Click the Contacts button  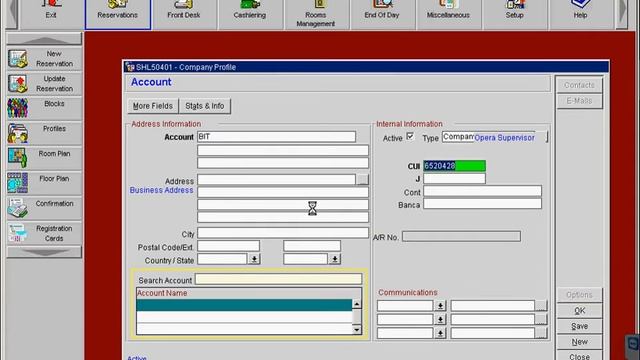(x=579, y=85)
